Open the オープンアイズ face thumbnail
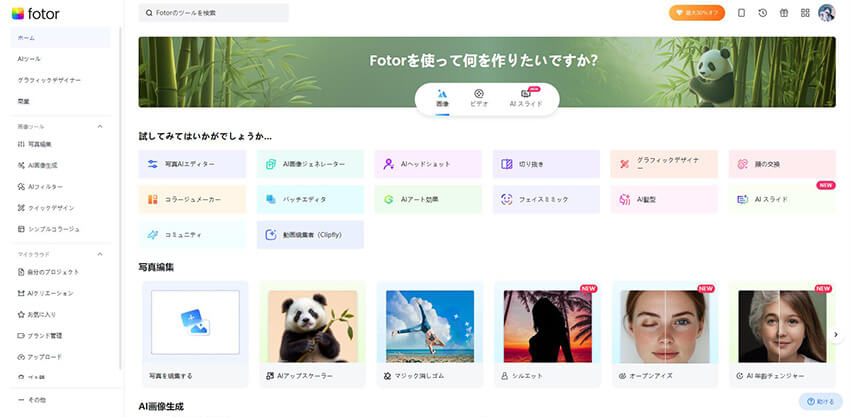 665,326
